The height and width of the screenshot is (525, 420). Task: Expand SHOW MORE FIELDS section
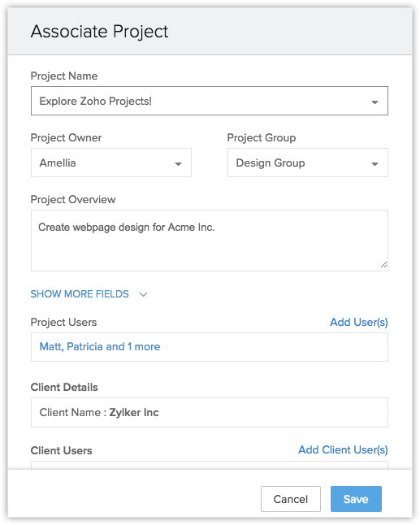pyautogui.click(x=80, y=294)
